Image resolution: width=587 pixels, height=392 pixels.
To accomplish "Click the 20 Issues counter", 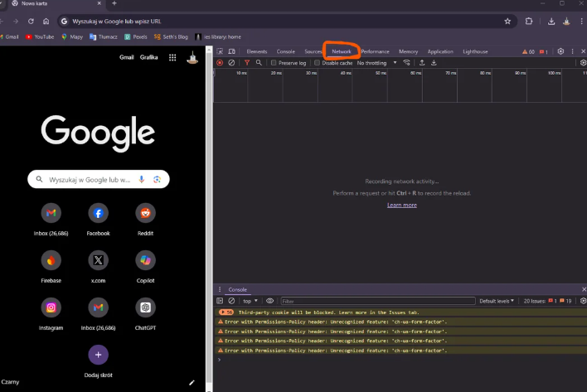I will (547, 301).
